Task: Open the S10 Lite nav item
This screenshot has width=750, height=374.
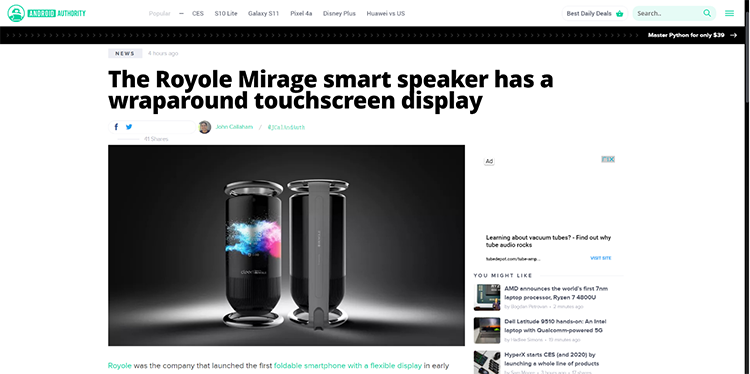Action: pos(226,13)
